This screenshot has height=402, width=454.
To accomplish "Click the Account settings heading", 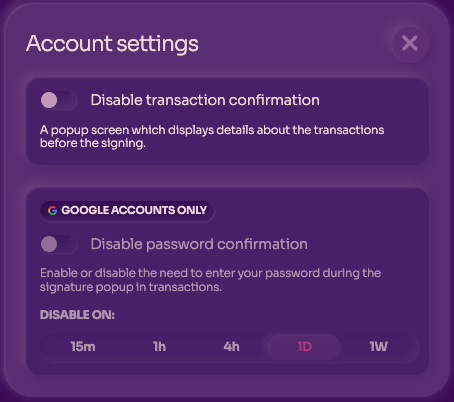I will (112, 44).
